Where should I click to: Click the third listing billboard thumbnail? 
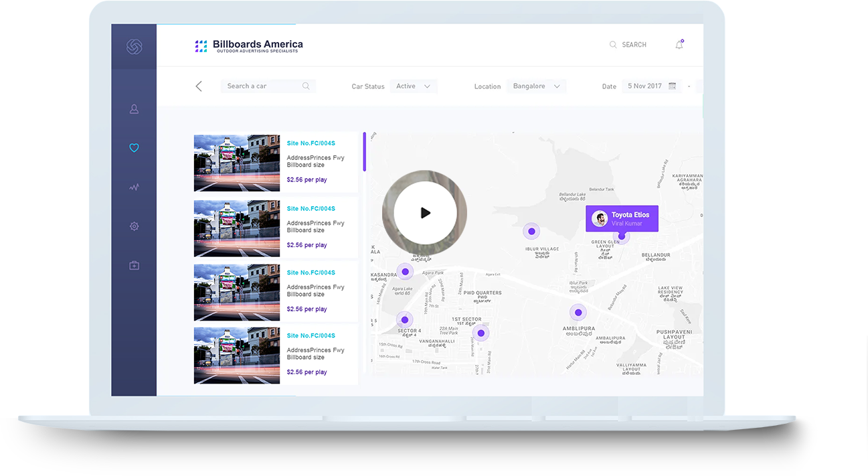pos(237,292)
